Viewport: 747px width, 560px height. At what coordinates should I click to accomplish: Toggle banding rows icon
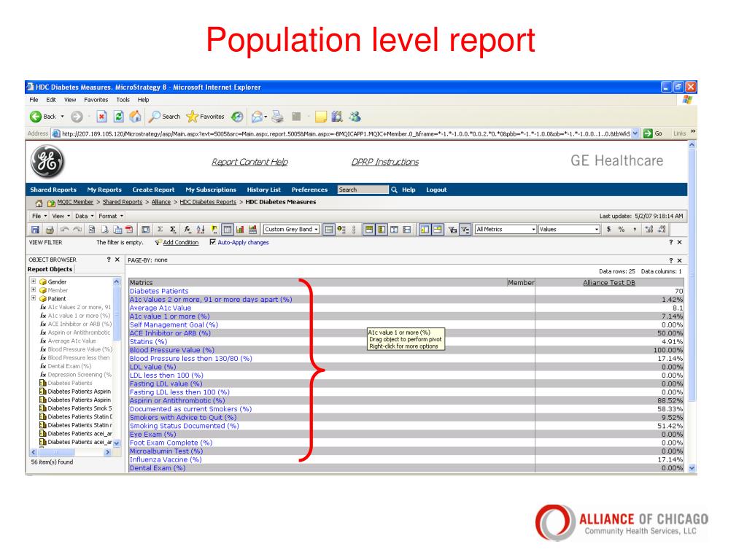pos(329,230)
